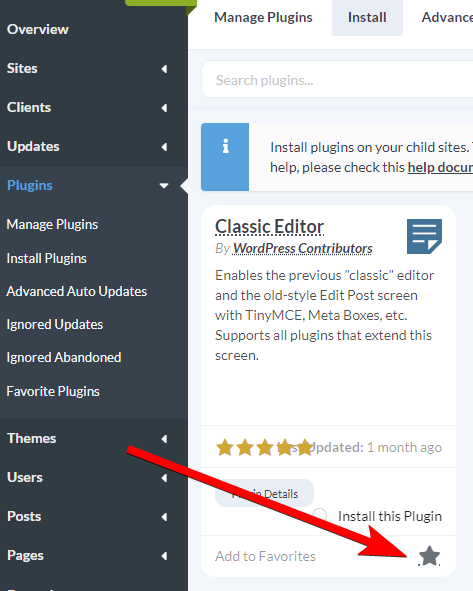Expand the Users sidebar arrow
473x591 pixels.
164,478
